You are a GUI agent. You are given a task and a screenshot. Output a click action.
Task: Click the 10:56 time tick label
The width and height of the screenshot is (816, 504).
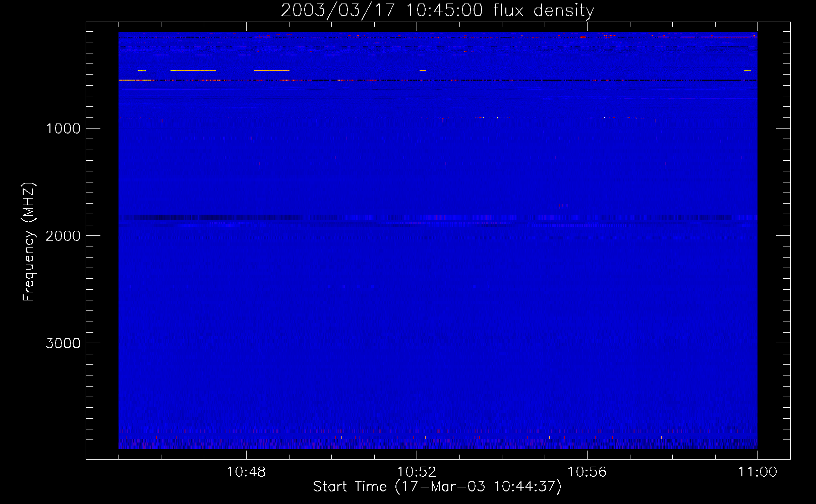pos(587,472)
